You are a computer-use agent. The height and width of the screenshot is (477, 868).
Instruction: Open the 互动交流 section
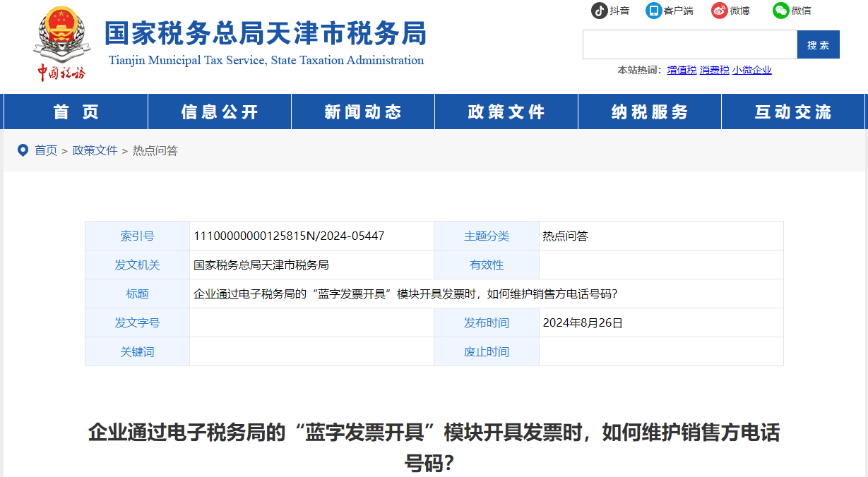[792, 111]
